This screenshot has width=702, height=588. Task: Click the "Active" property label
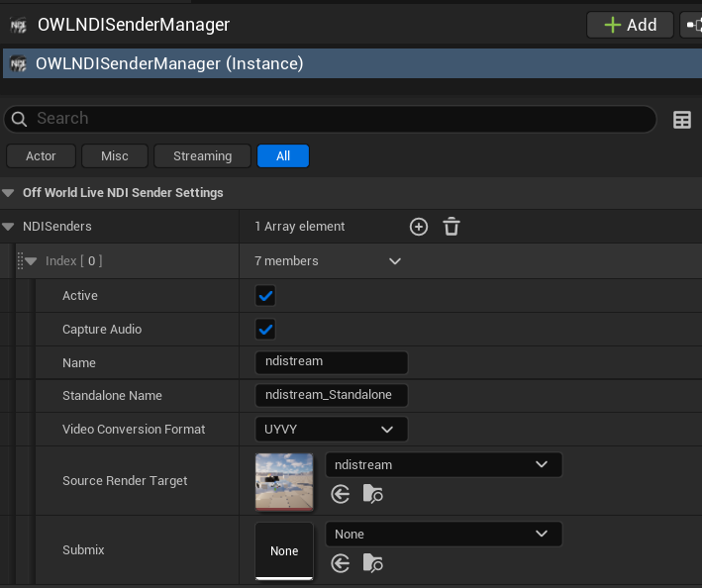click(x=79, y=296)
